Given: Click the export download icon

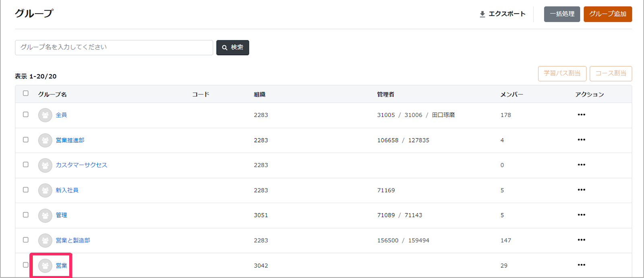Looking at the screenshot, I should (482, 14).
